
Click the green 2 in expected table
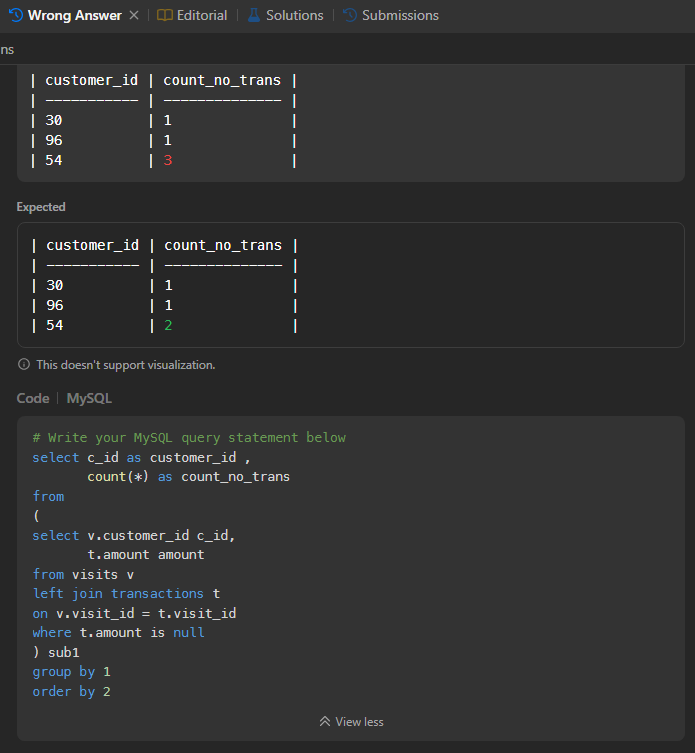169,326
